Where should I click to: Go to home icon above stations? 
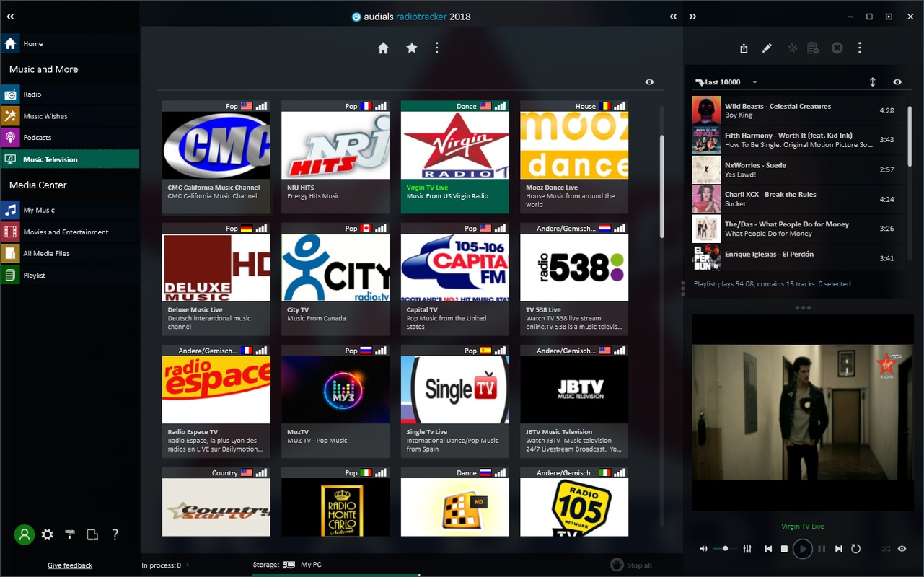point(384,48)
